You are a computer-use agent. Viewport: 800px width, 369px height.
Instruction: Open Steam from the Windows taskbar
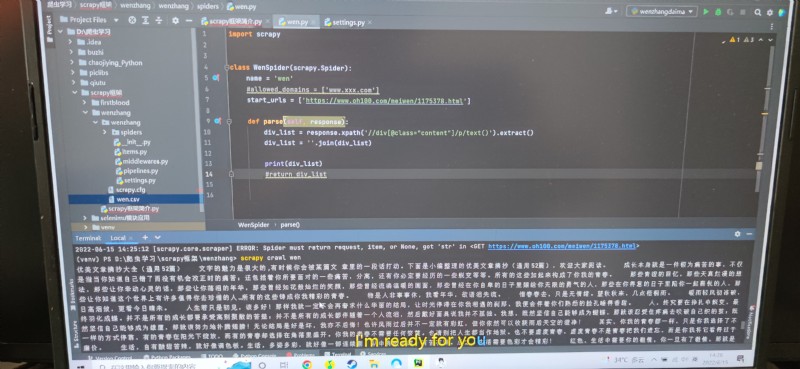(352, 364)
